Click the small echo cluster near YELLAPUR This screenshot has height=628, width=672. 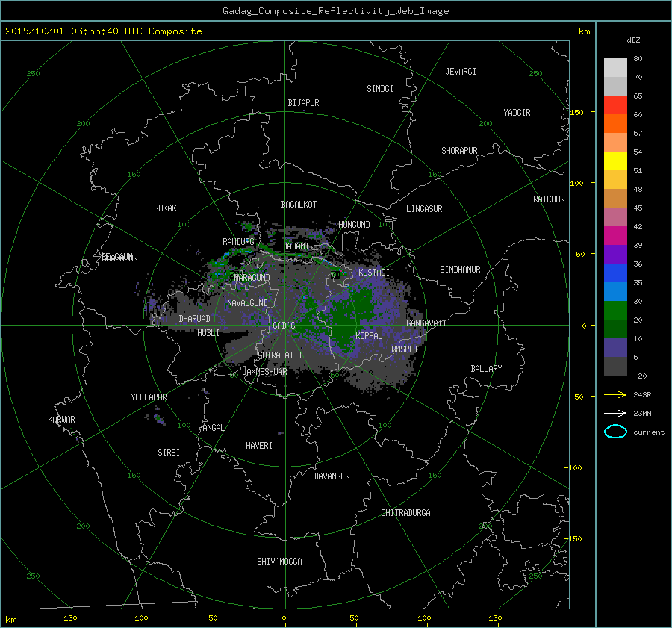pyautogui.click(x=158, y=418)
